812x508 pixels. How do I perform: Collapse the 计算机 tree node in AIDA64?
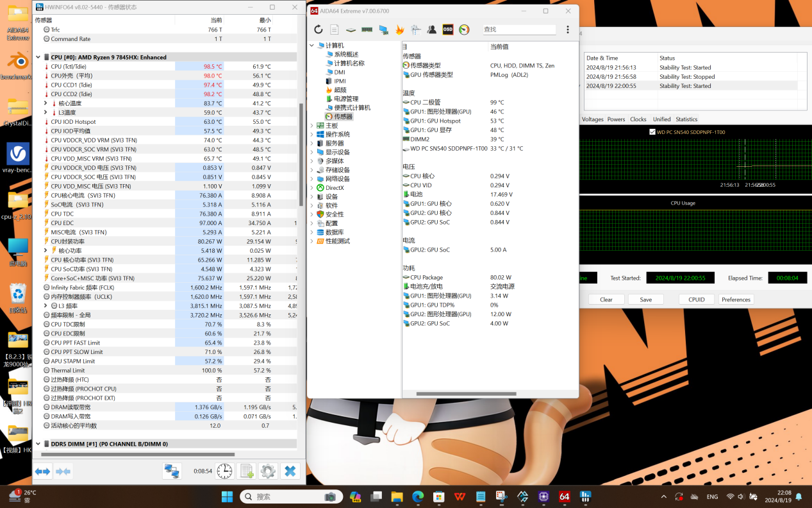(312, 46)
